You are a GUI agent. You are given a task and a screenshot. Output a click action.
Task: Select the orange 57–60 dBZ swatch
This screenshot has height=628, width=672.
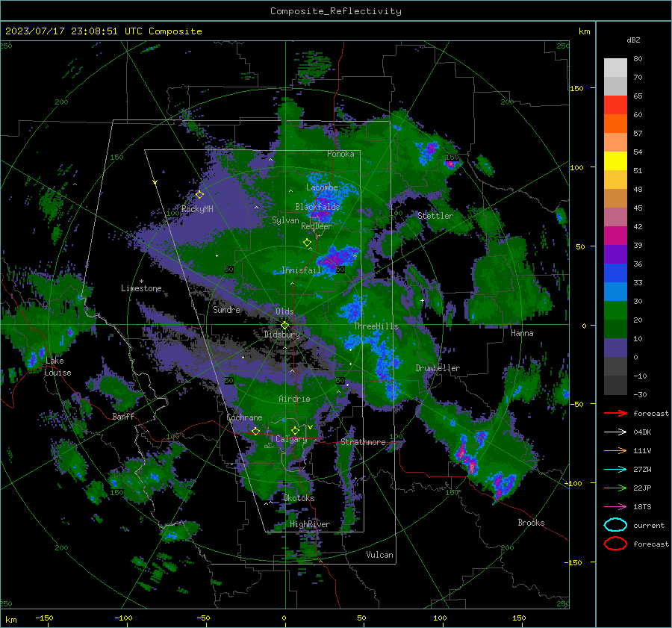[615, 123]
